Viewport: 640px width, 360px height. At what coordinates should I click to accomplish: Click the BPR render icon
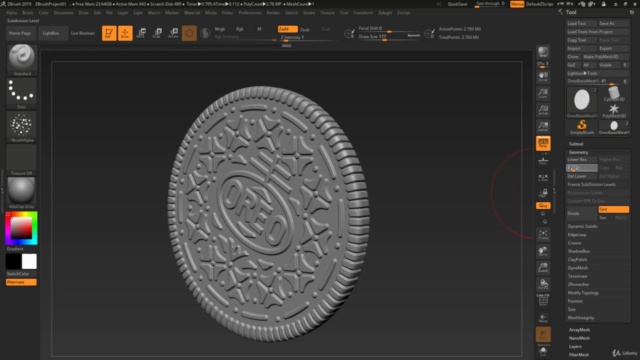[543, 52]
